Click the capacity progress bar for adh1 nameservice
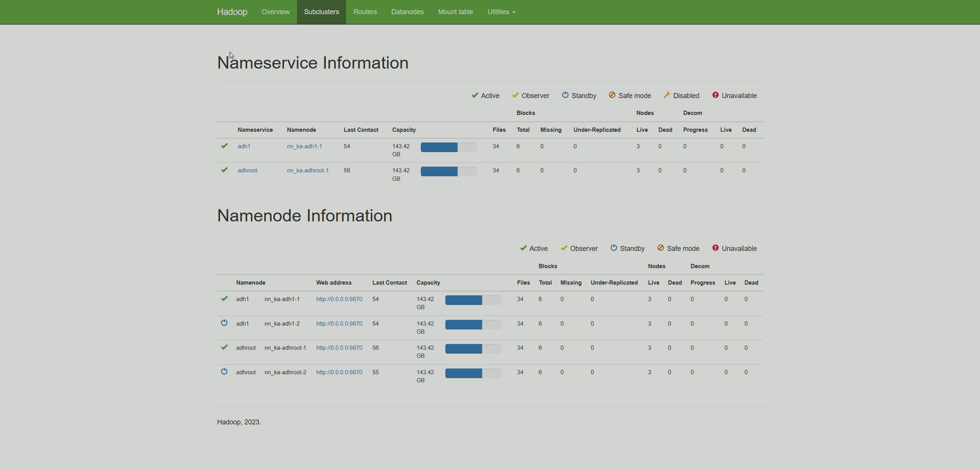The image size is (980, 470). pos(448,147)
